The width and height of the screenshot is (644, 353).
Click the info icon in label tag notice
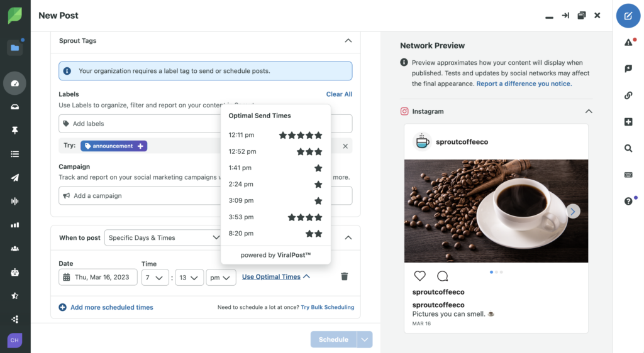point(67,71)
